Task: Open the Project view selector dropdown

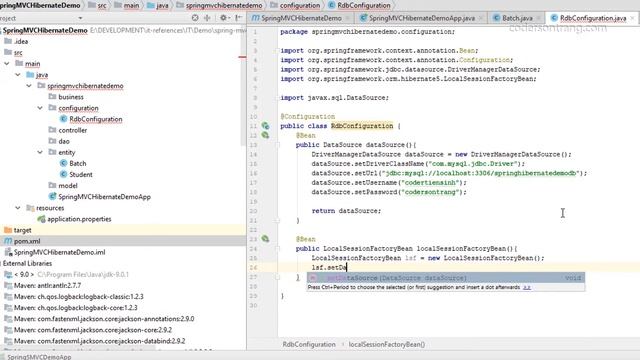Action: (80, 18)
